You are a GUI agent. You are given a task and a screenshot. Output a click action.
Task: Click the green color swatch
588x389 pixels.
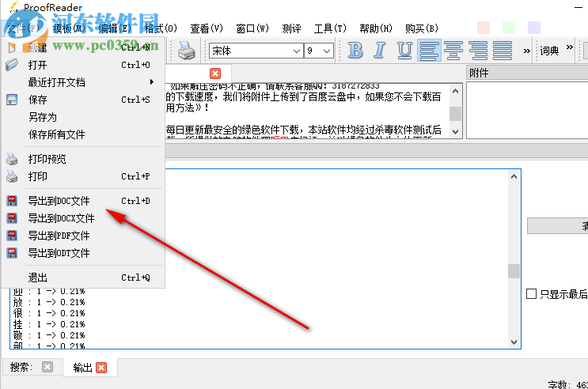click(509, 28)
